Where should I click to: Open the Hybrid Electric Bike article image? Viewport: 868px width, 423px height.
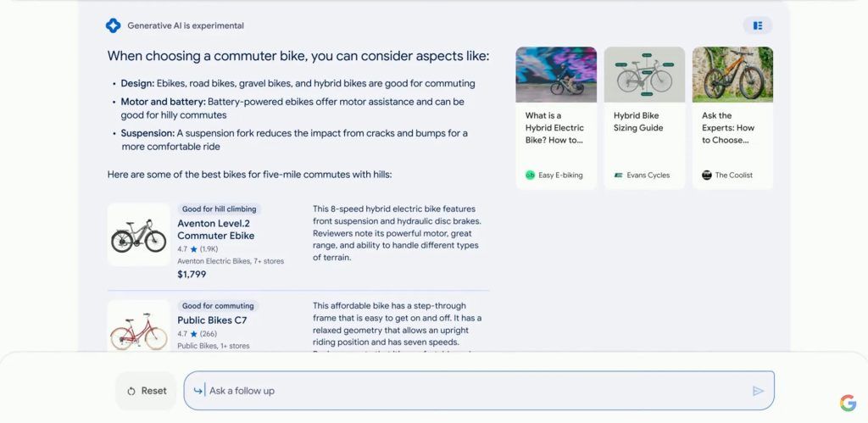[x=556, y=75]
